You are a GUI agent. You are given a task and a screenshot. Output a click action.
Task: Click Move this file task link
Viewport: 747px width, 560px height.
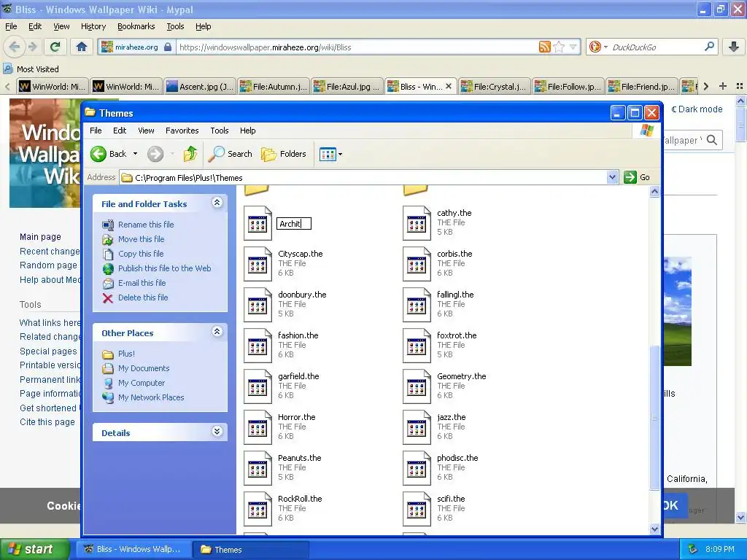[141, 239]
